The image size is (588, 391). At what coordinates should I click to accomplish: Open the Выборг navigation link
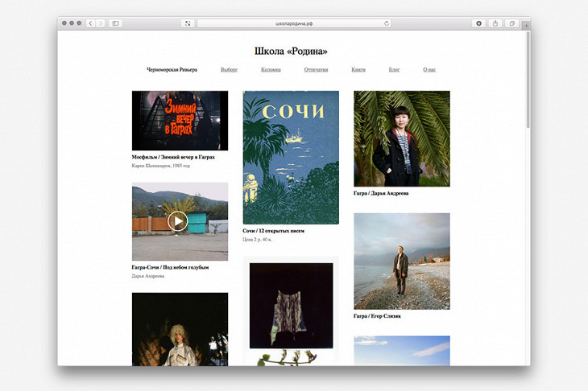click(x=229, y=70)
